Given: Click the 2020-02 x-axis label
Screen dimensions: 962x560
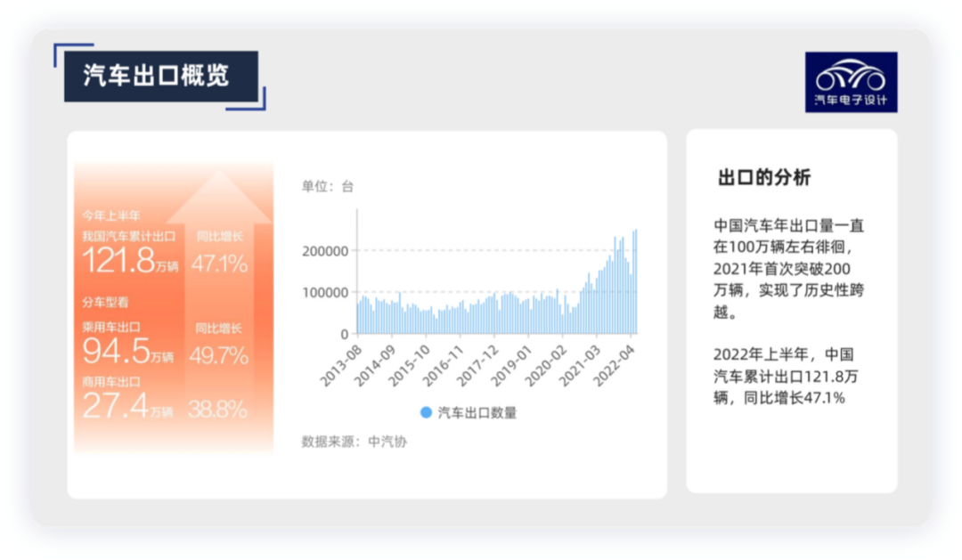Looking at the screenshot, I should (545, 366).
